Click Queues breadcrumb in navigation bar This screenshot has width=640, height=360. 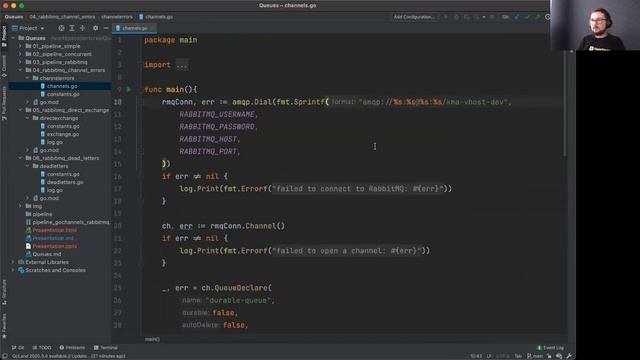click(x=14, y=17)
